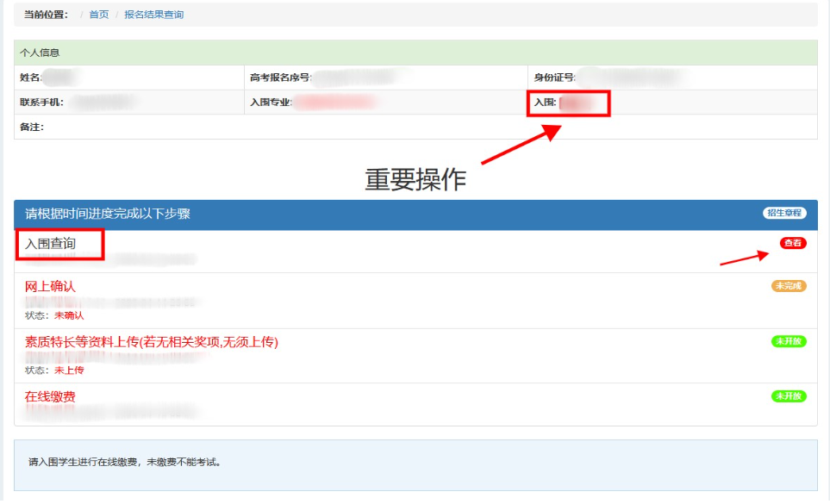Open the 网上确认 step
The width and height of the screenshot is (830, 504).
[x=51, y=286]
